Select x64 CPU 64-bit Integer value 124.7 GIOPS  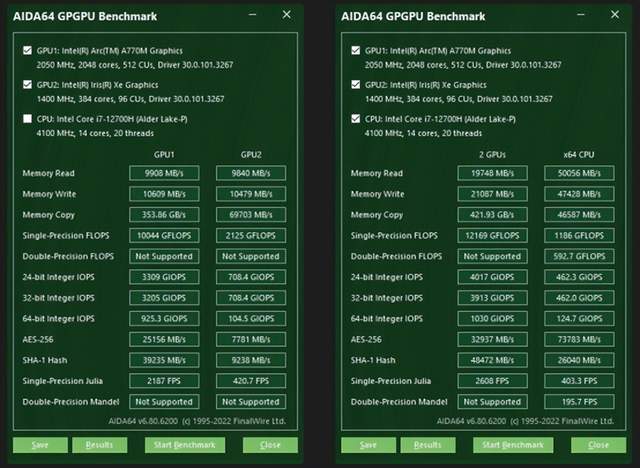pyautogui.click(x=579, y=319)
